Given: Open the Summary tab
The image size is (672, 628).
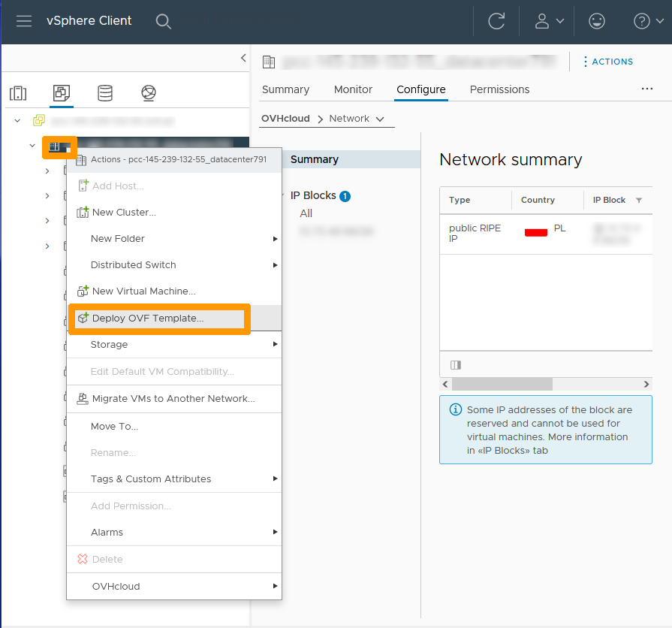Looking at the screenshot, I should click(285, 89).
